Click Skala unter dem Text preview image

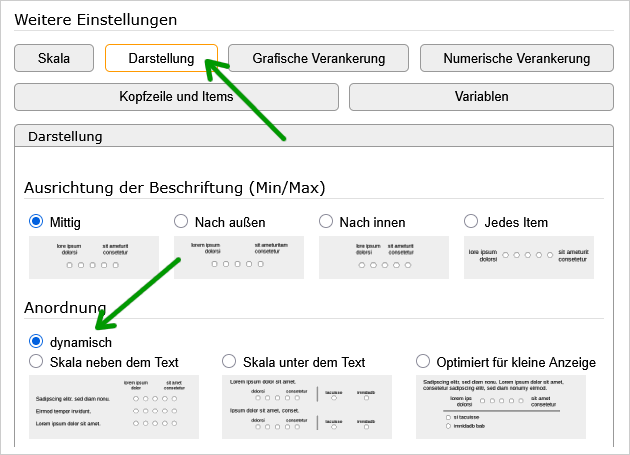click(307, 407)
